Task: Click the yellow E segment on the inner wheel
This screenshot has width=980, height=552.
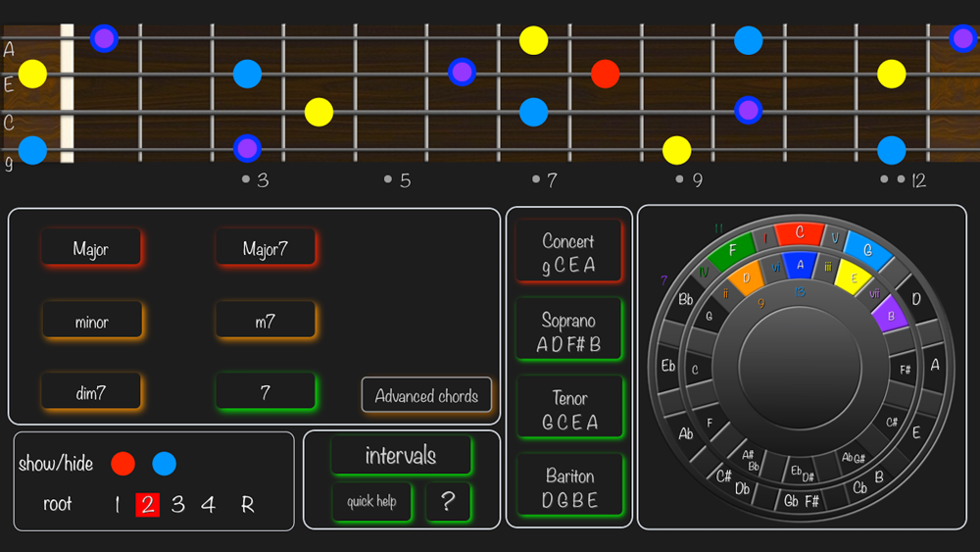Action: pos(853,278)
